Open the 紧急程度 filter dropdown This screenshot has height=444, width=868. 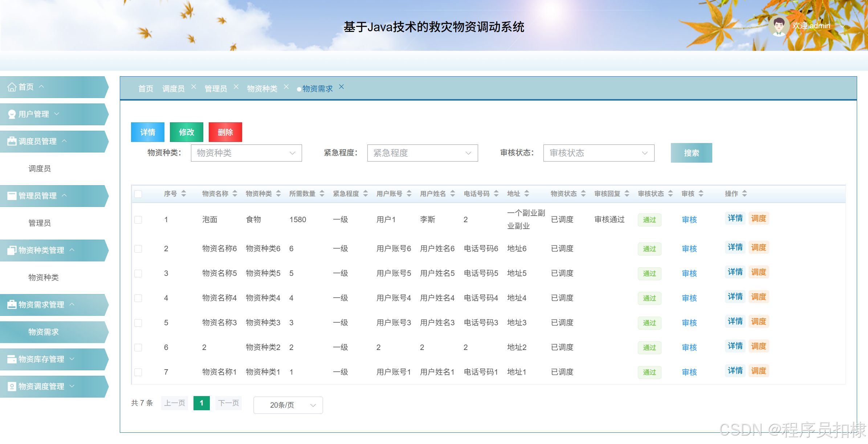click(x=422, y=153)
